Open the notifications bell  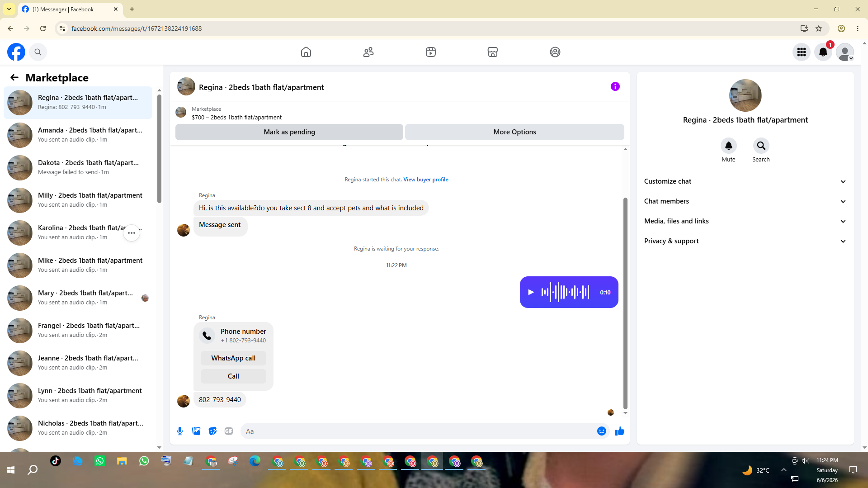823,52
